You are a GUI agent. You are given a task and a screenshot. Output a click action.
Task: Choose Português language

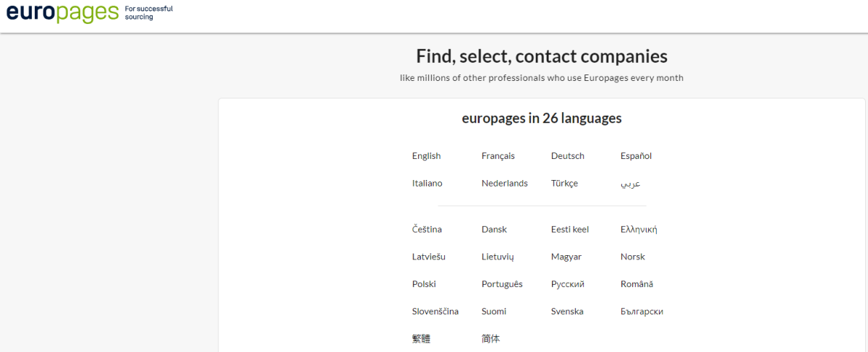502,285
